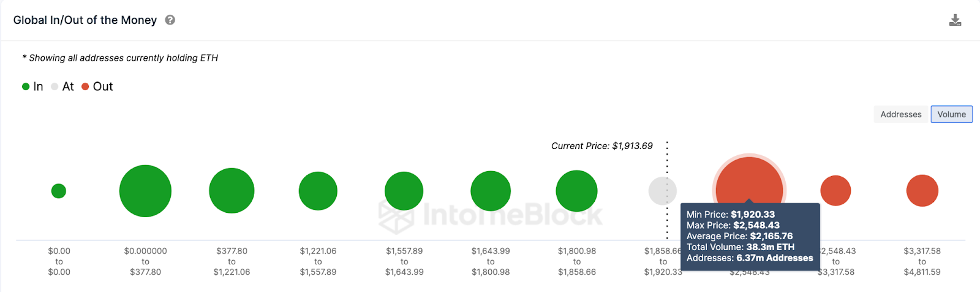Select the green $1,800.98 to $1,858.66 bubble
This screenshot has width=980, height=292.
coord(576,191)
